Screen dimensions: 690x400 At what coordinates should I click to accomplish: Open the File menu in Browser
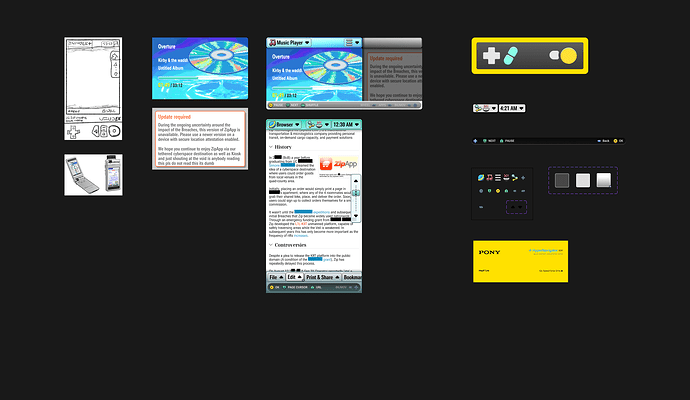click(x=276, y=277)
